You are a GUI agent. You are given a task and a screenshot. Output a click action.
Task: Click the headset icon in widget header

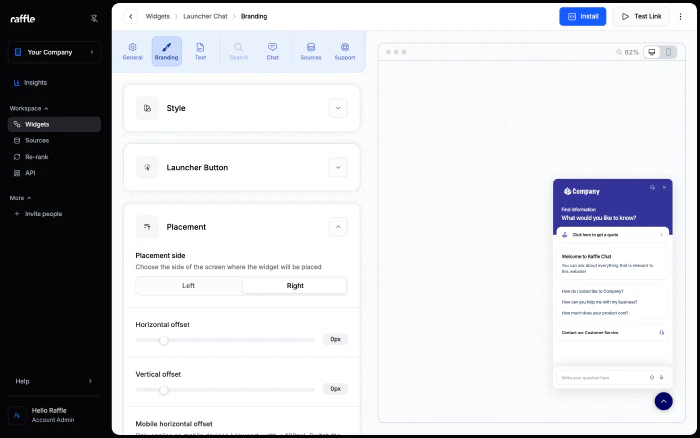click(652, 188)
